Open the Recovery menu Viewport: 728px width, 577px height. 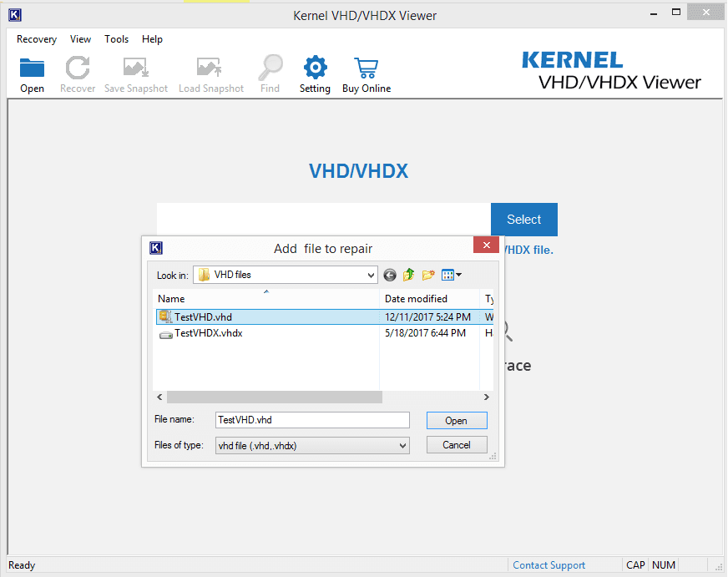37,39
